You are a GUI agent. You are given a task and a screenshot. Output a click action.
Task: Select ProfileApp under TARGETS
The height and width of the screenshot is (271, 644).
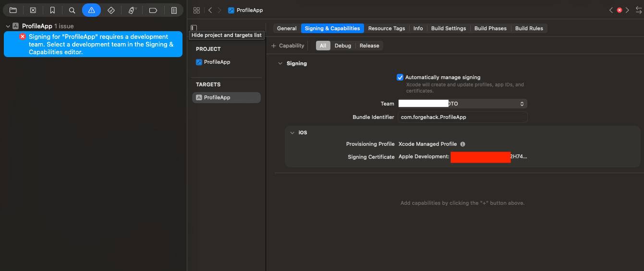pos(226,97)
